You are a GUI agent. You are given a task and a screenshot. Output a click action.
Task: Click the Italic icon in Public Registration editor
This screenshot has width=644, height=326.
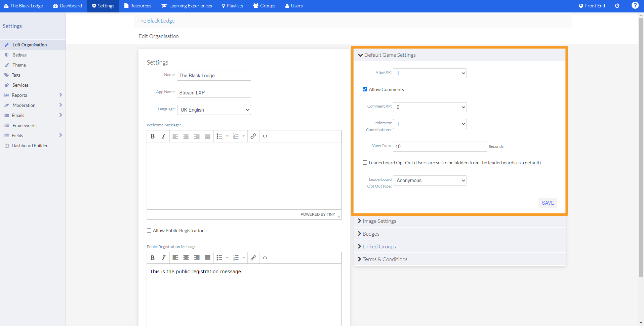(163, 258)
